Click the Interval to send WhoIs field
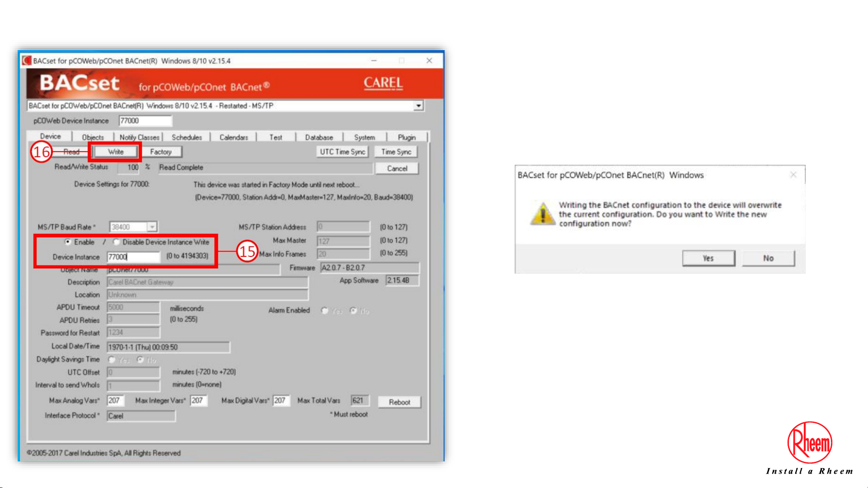The image size is (868, 488). click(x=133, y=385)
